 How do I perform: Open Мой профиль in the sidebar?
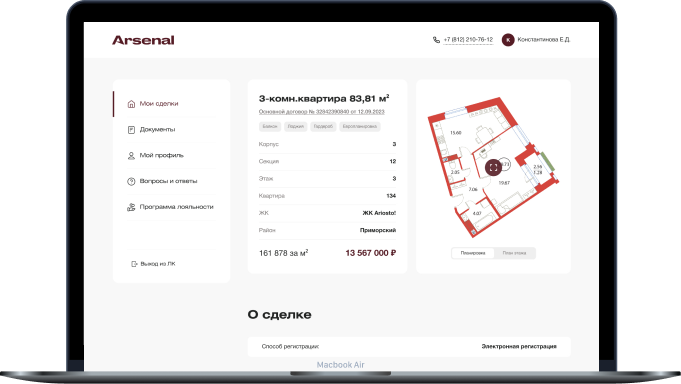coord(162,155)
